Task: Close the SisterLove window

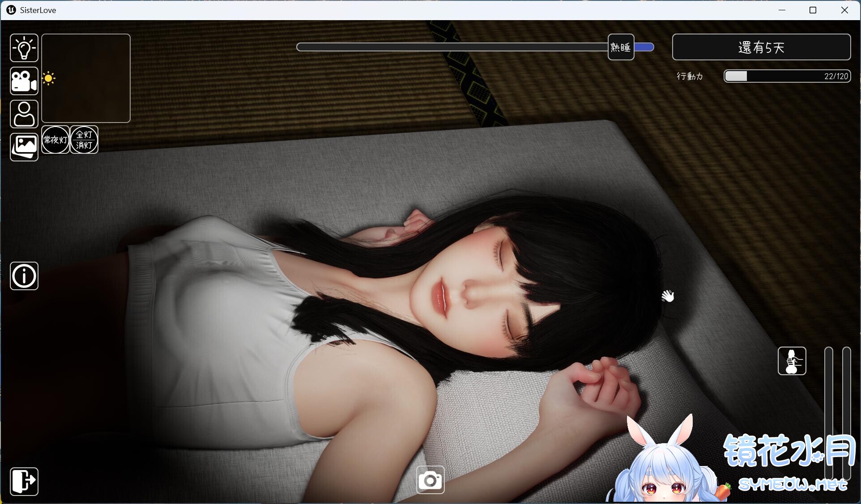Action: 844,10
